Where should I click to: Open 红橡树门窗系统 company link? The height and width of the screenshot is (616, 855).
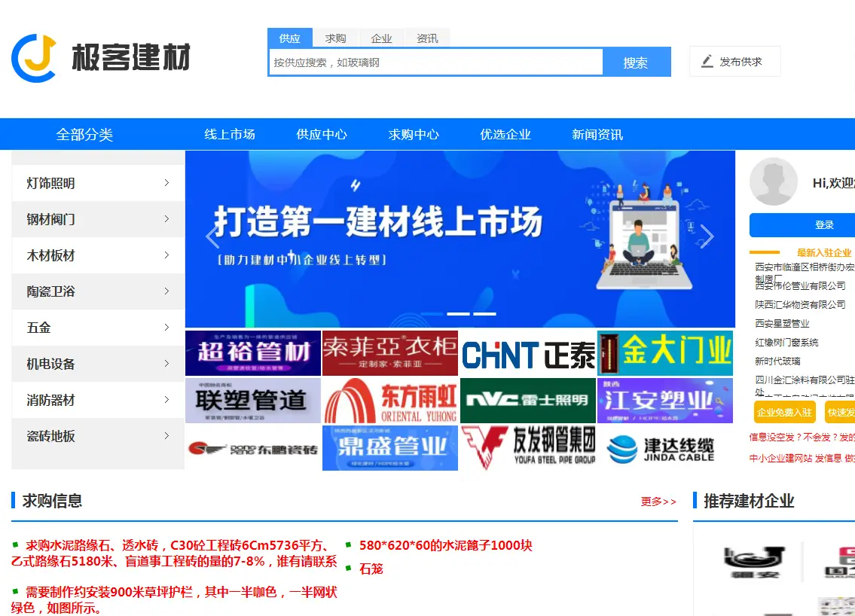786,343
